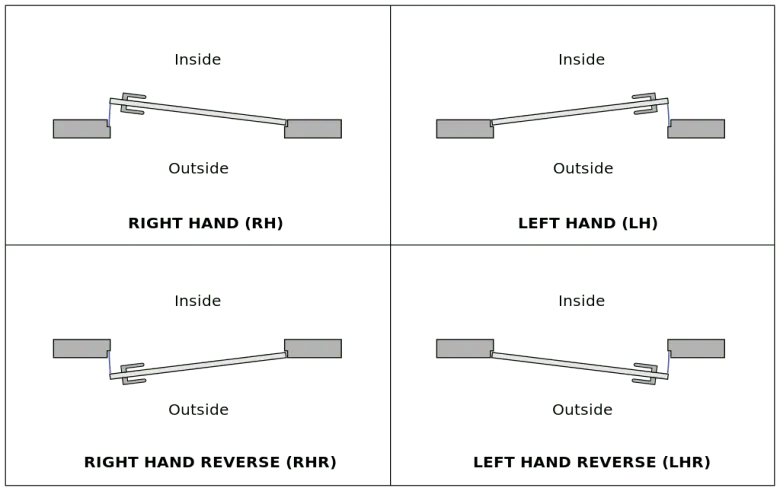Select the Outside label in RHR panel

[198, 409]
